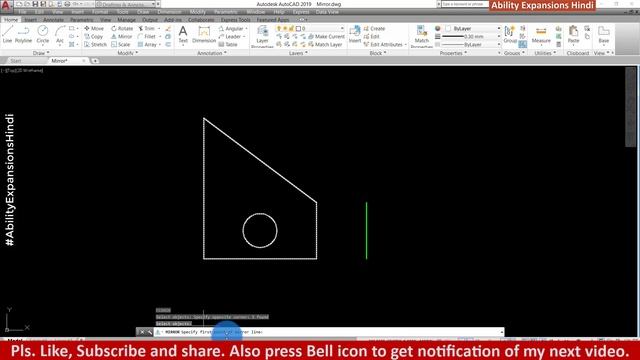Click the Scale tool
The image size is (640, 360).
121,44
